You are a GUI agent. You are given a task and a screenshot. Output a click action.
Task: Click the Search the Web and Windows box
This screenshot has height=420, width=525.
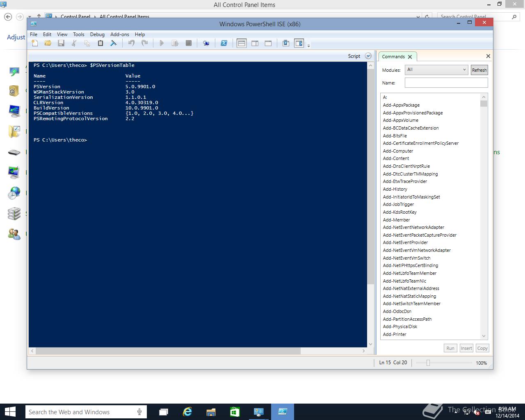click(85, 412)
